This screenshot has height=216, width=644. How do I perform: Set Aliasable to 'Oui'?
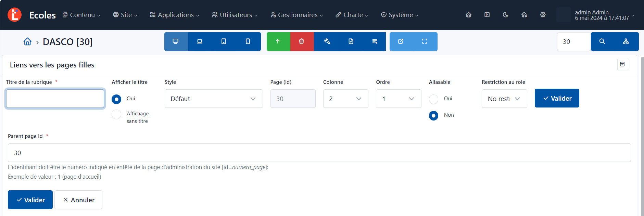433,99
